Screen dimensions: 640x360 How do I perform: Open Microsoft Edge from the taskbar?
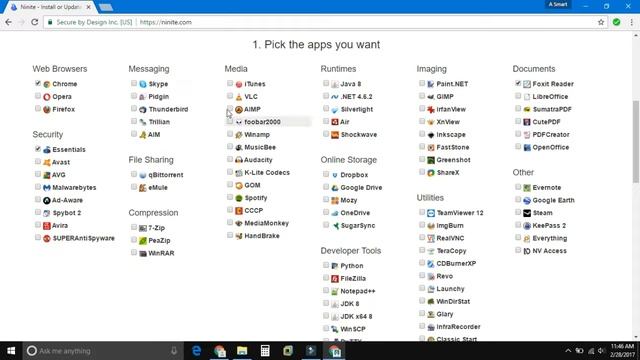coord(196,351)
